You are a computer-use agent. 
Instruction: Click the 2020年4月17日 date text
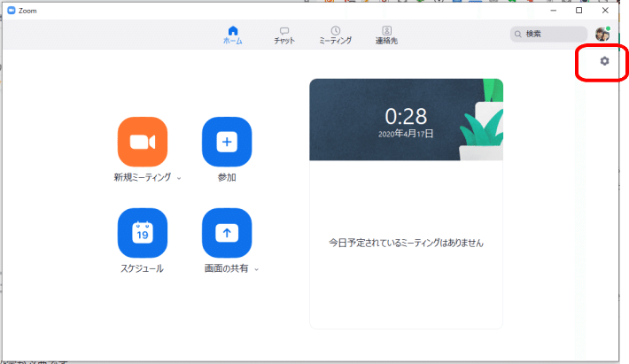point(406,134)
